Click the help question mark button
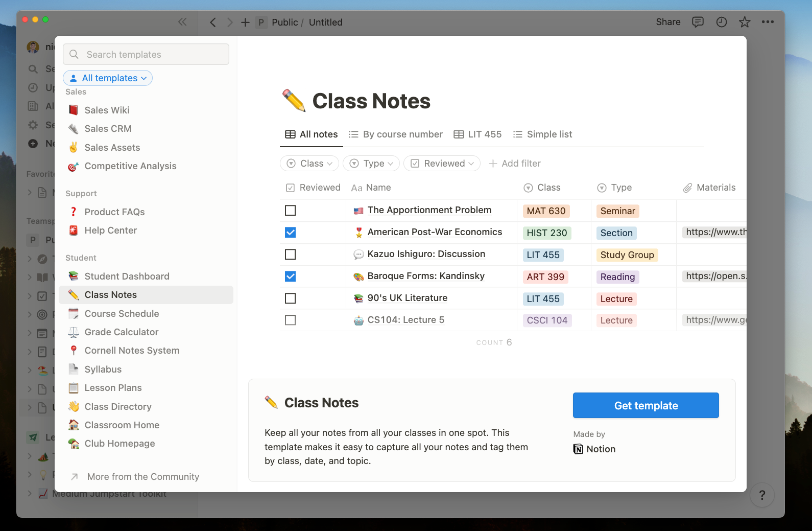812x531 pixels. tap(762, 495)
